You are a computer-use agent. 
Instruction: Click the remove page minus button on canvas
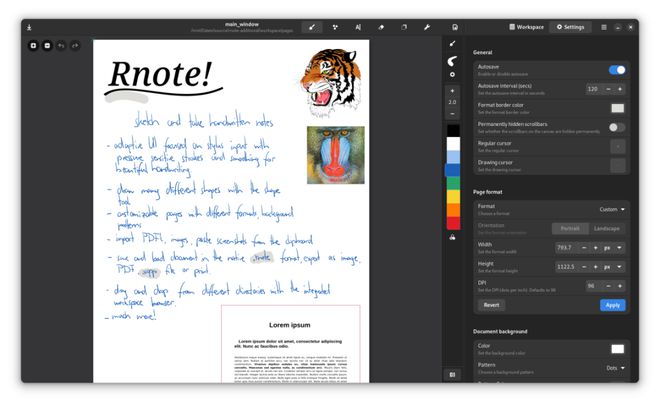[x=47, y=45]
